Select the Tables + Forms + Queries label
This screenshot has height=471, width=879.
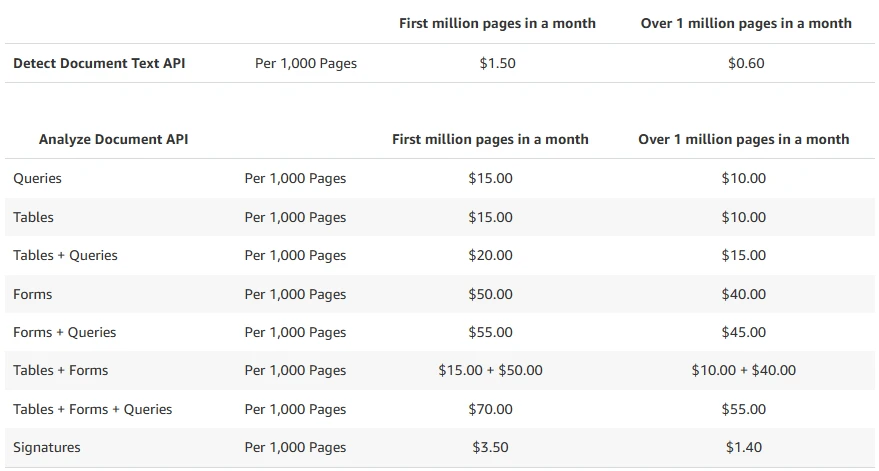click(92, 409)
